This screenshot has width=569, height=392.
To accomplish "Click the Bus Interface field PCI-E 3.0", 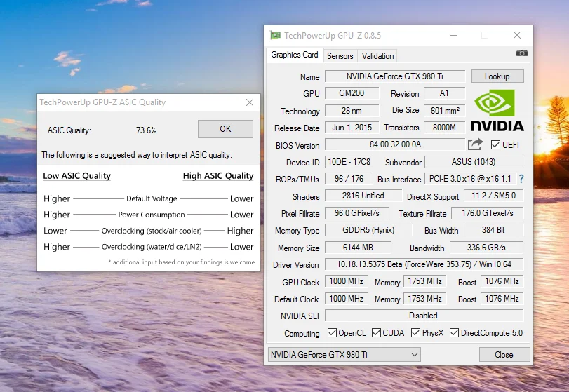I will point(470,179).
